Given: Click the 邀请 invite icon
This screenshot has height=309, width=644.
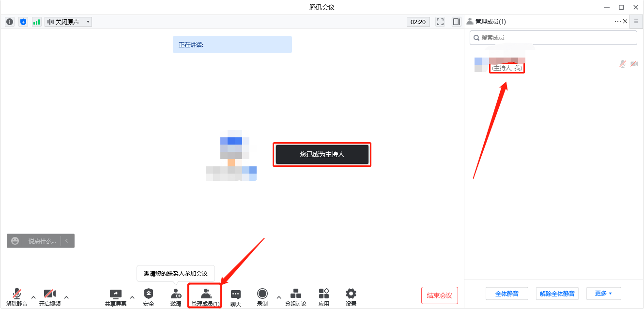Looking at the screenshot, I should [176, 297].
